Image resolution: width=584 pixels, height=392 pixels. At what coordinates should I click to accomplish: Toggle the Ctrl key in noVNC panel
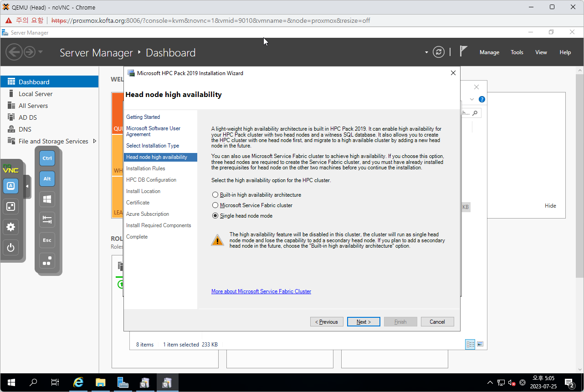(47, 158)
